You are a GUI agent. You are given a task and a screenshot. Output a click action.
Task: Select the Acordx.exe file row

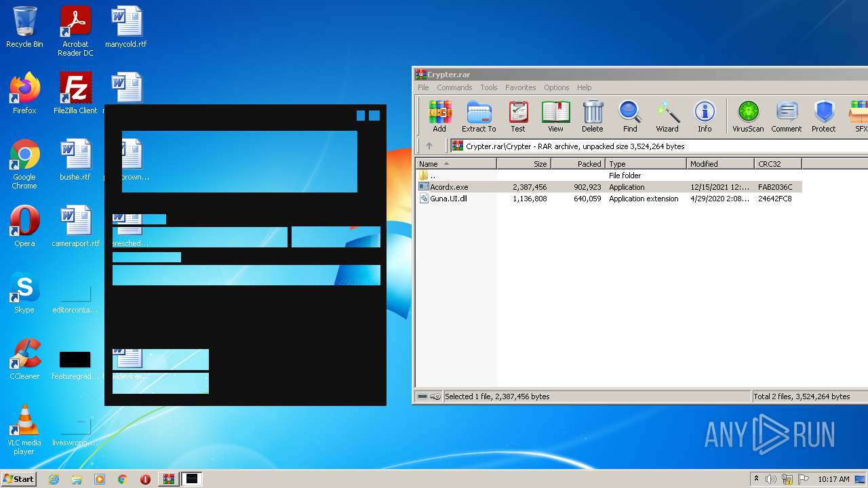click(609, 187)
